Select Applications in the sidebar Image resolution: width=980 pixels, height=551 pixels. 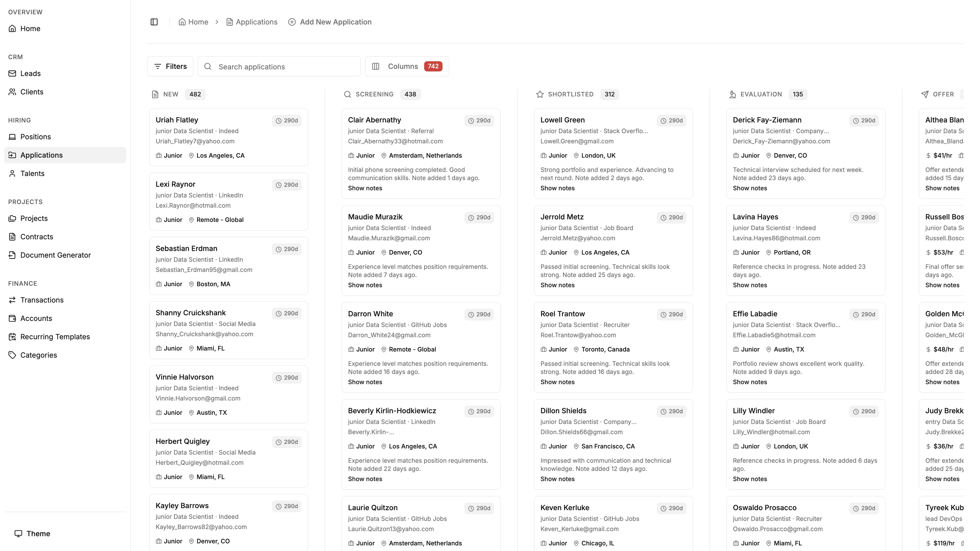coord(65,155)
